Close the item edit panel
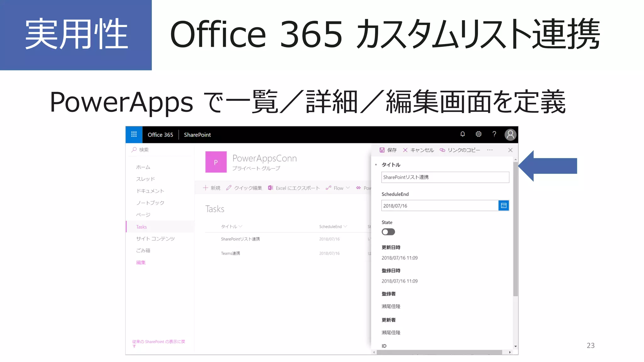Screen dimensions: 644x362 pos(510,150)
